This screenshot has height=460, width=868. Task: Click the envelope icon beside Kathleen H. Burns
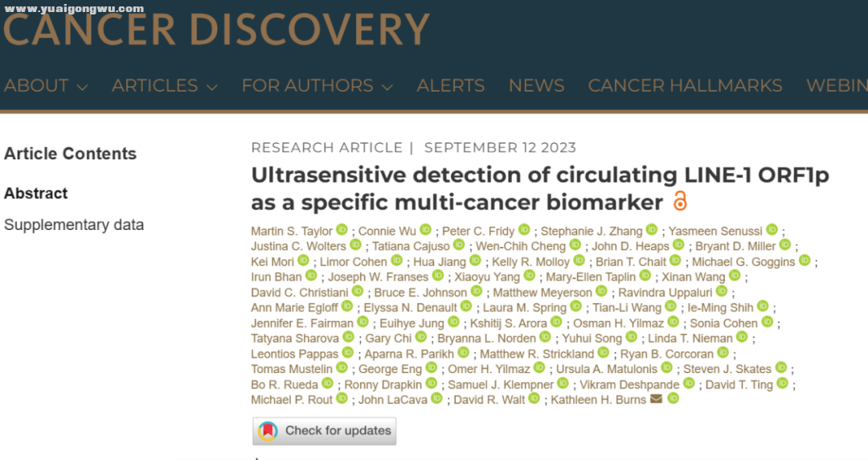(656, 399)
